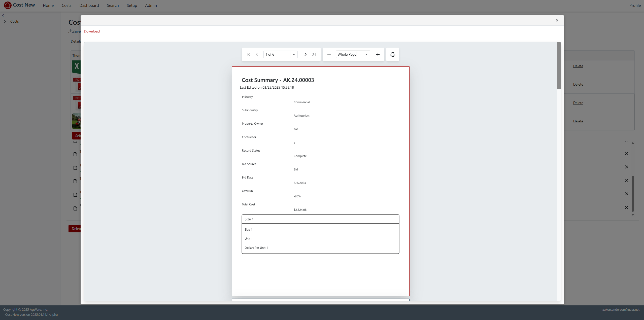
Task: Open the Whole Page zoom dropdown
Action: [366, 54]
